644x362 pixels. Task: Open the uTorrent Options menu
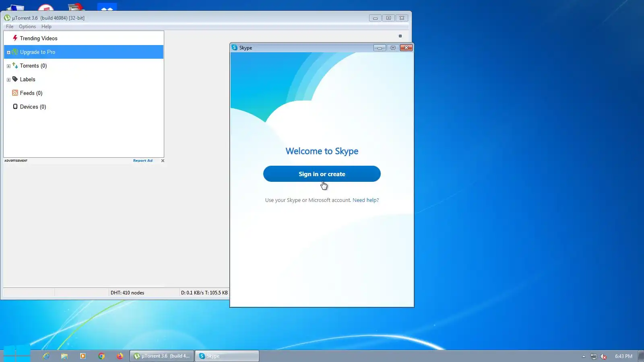(x=27, y=27)
